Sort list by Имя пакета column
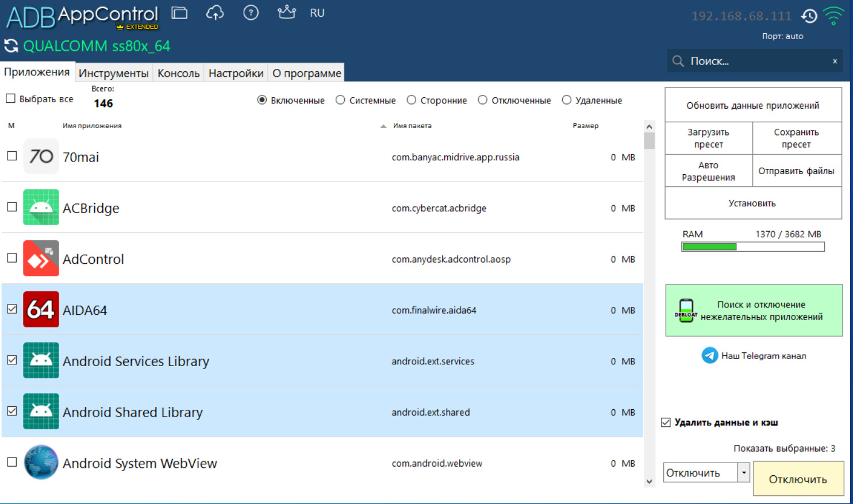This screenshot has width=853, height=504. [412, 126]
